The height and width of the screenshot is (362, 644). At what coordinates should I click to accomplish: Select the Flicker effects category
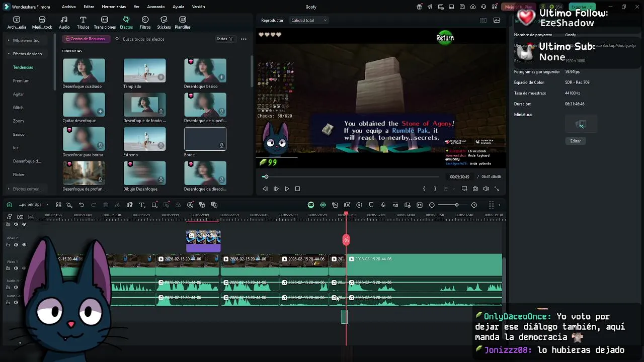[x=19, y=174]
